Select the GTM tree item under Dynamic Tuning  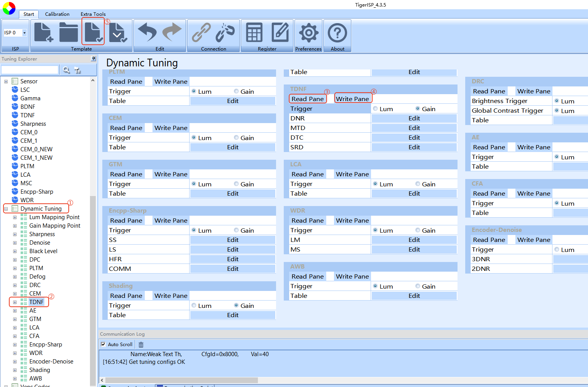[35, 319]
